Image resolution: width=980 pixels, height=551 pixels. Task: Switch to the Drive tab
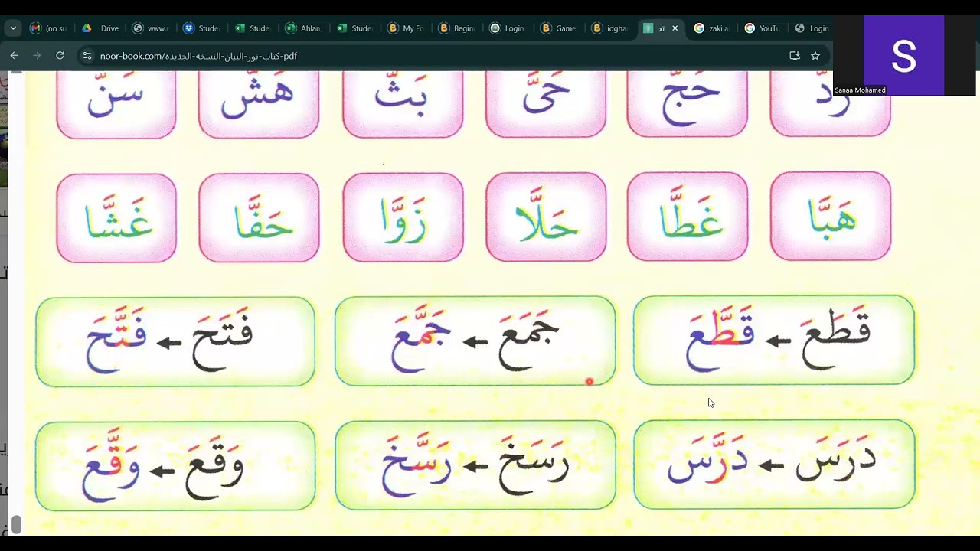point(100,28)
